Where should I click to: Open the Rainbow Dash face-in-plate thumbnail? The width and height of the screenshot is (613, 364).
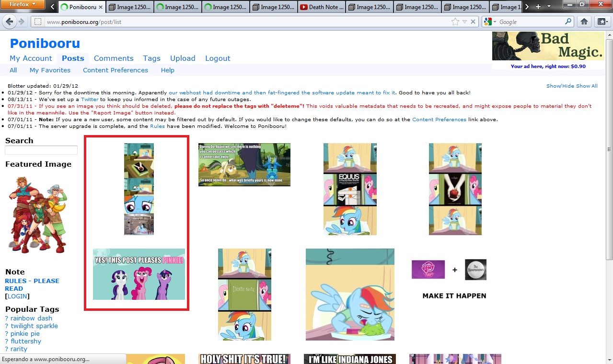[350, 295]
